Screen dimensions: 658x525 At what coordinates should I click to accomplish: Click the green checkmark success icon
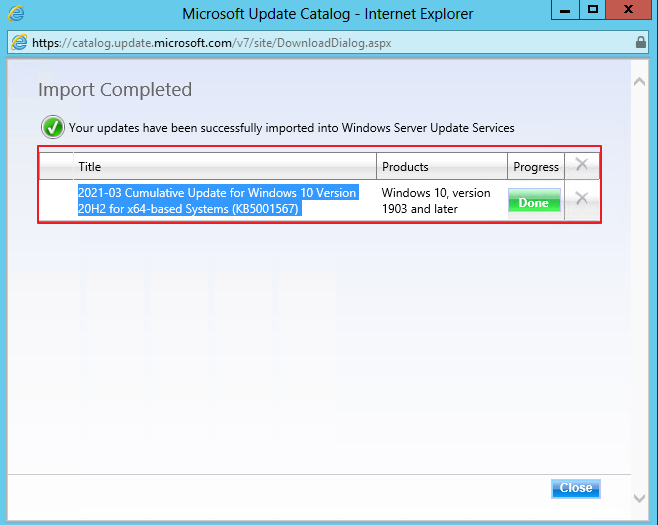pos(53,127)
